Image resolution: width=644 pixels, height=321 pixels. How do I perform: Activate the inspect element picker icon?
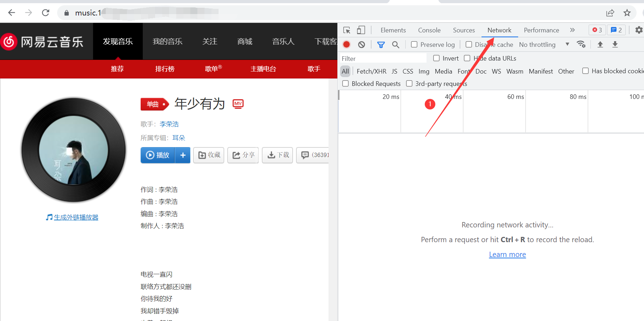[x=347, y=30]
